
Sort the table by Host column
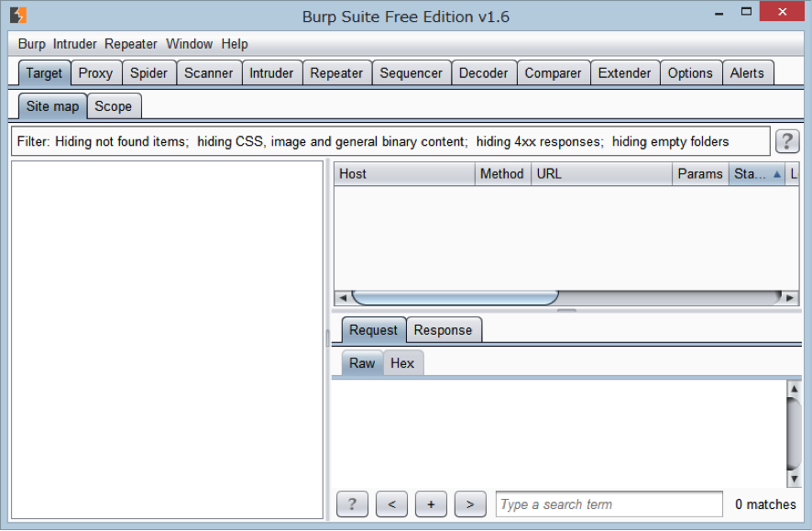404,174
